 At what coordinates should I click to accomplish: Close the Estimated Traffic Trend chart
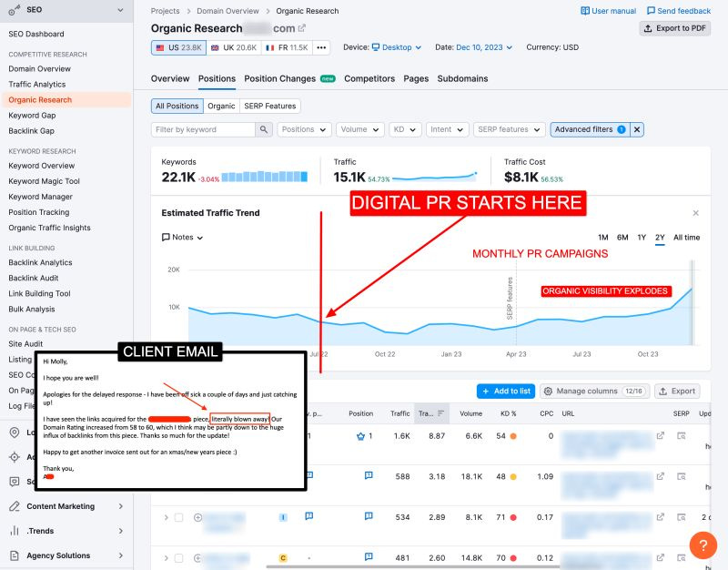[x=695, y=213]
